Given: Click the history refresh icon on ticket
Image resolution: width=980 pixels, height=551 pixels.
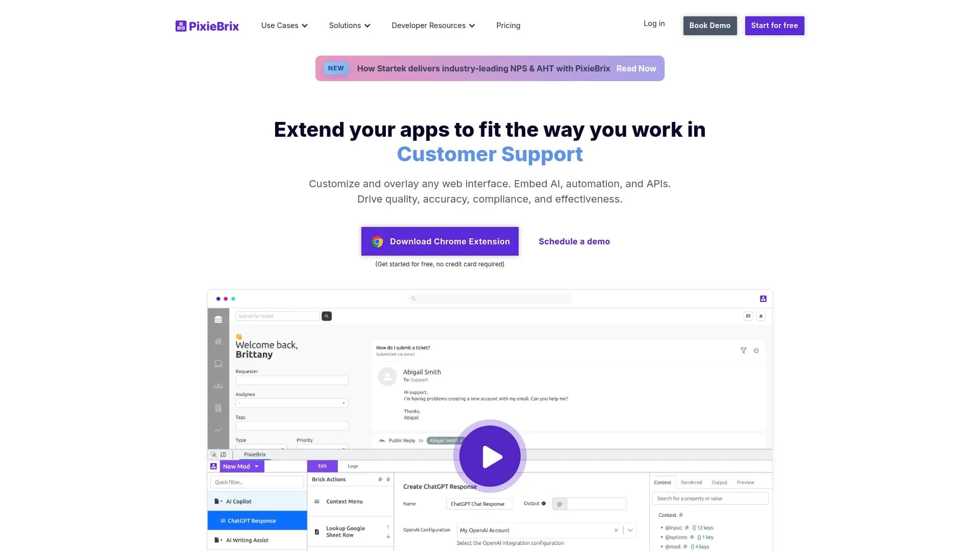Looking at the screenshot, I should (x=756, y=350).
